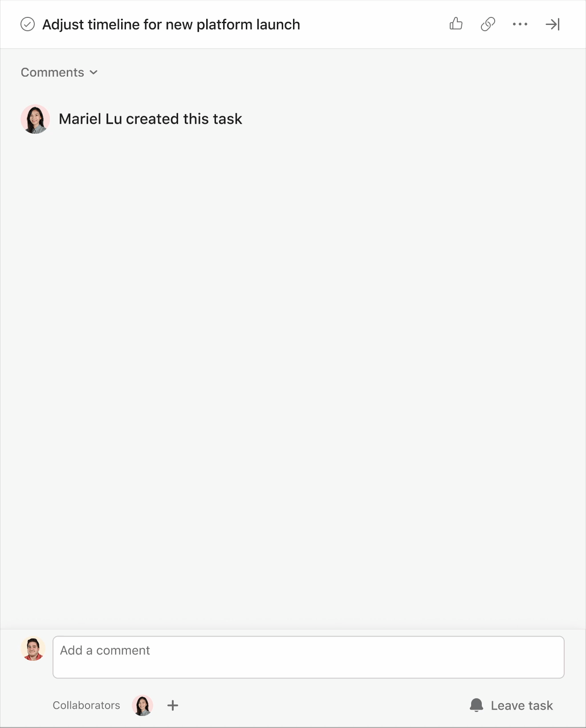This screenshot has width=586, height=728.
Task: Expand the chevron next to Comments
Action: pos(94,72)
